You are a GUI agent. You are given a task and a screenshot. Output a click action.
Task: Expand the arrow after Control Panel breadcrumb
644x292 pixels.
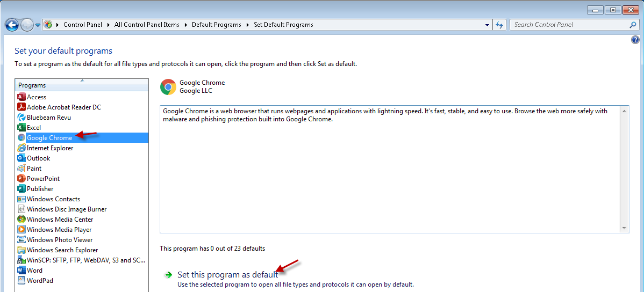(x=108, y=25)
